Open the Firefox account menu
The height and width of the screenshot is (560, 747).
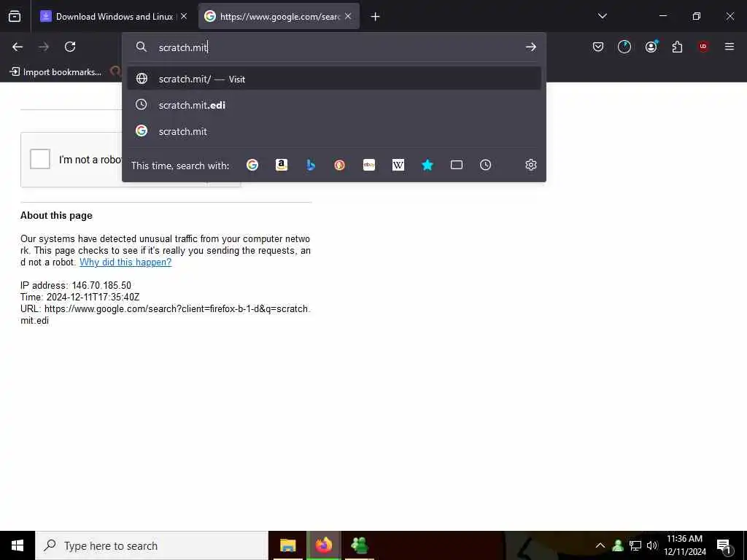(651, 47)
